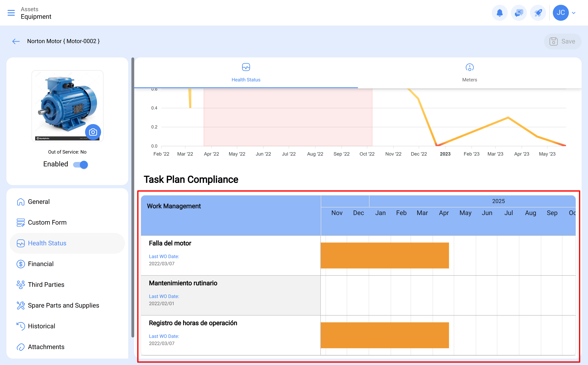This screenshot has height=365, width=588.
Task: Open the Historical section
Action: 41,326
